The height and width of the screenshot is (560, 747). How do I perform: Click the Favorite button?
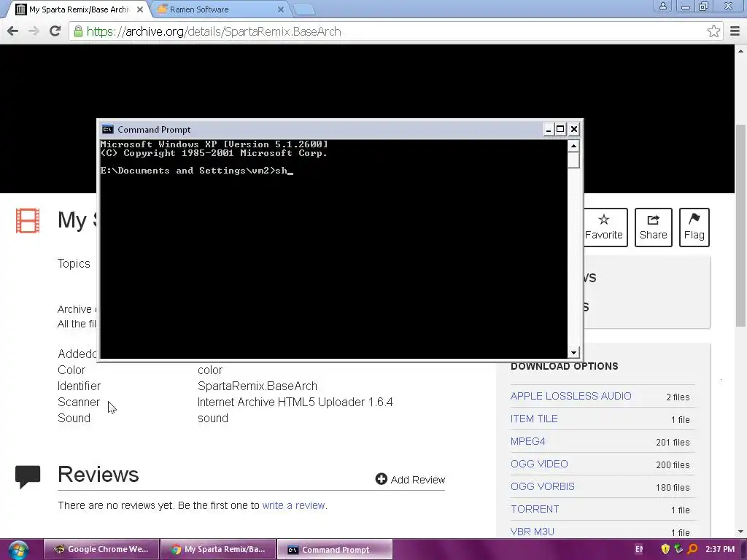coord(603,227)
